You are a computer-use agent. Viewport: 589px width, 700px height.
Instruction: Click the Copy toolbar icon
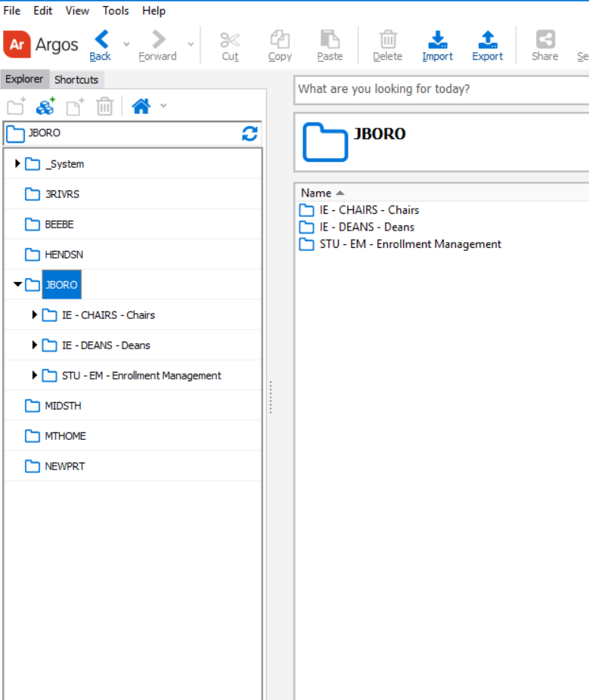tap(280, 40)
